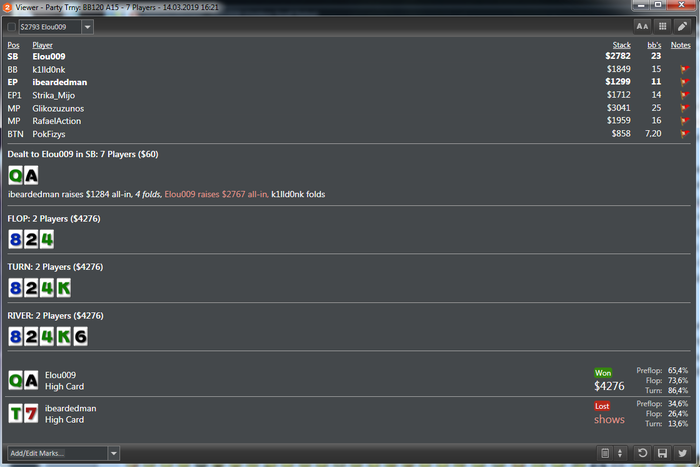This screenshot has width=700, height=467.
Task: Expand the Add/Edit Marks dropdown arrow
Action: [114, 453]
